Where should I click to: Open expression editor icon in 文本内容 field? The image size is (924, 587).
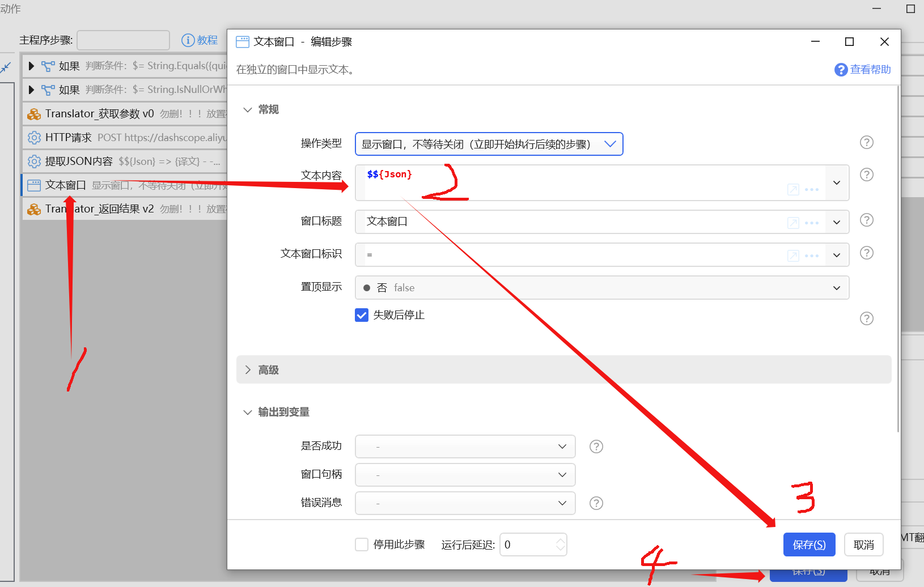(793, 190)
